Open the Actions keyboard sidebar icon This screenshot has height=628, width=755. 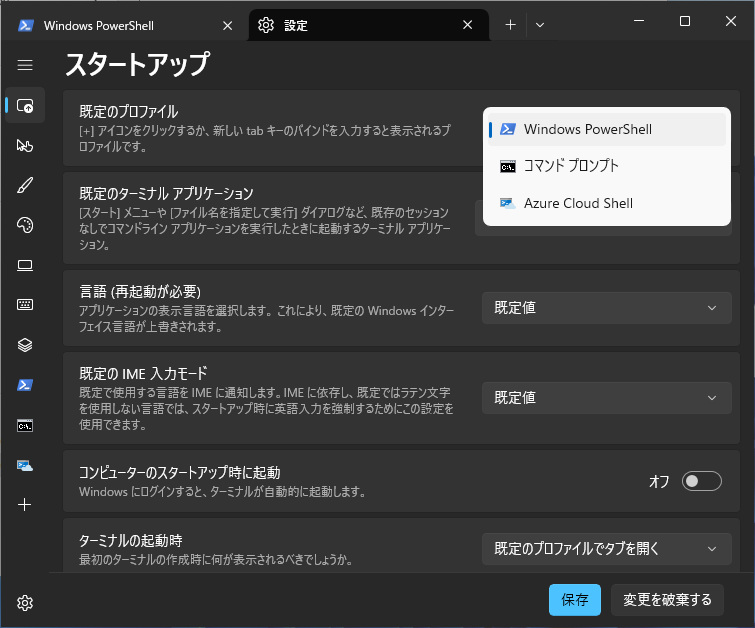25,304
